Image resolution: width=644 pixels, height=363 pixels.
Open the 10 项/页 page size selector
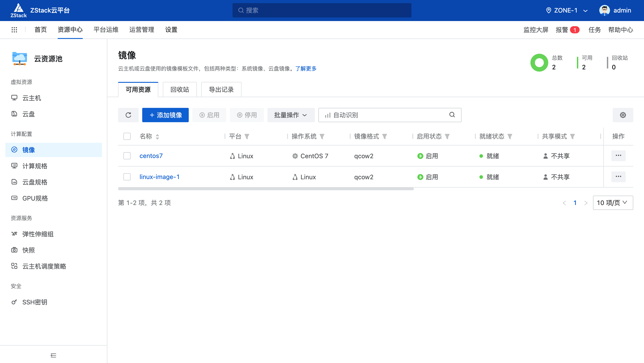click(613, 203)
